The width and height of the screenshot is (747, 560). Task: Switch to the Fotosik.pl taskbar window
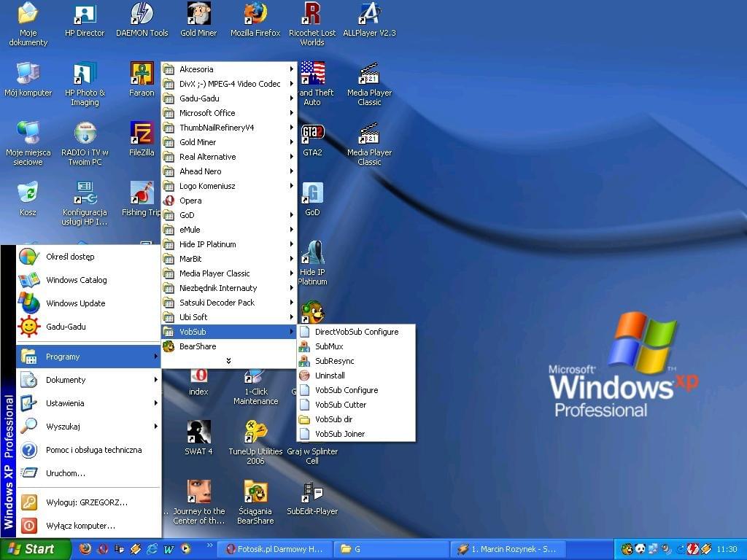pyautogui.click(x=276, y=549)
